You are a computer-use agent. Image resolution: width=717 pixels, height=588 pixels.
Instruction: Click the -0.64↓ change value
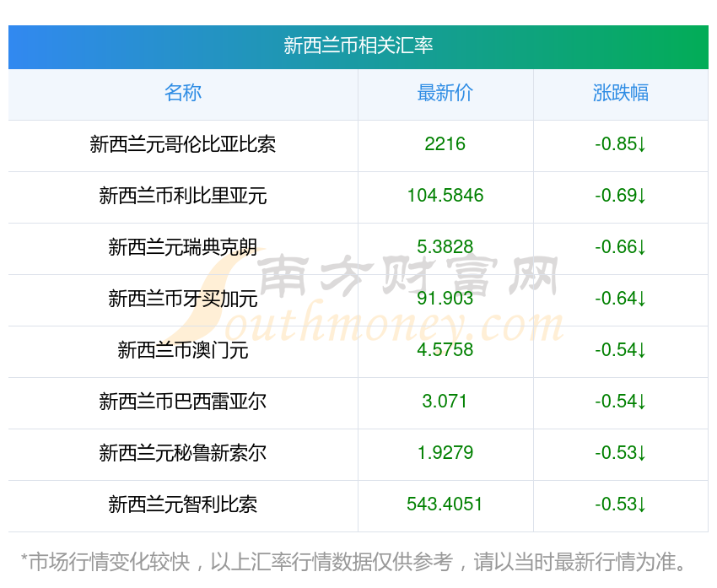tap(621, 299)
